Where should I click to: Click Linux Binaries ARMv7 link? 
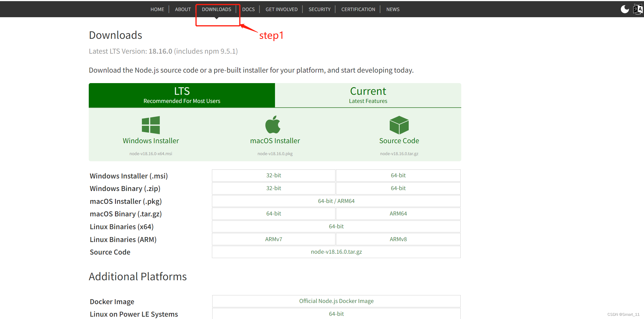(274, 239)
